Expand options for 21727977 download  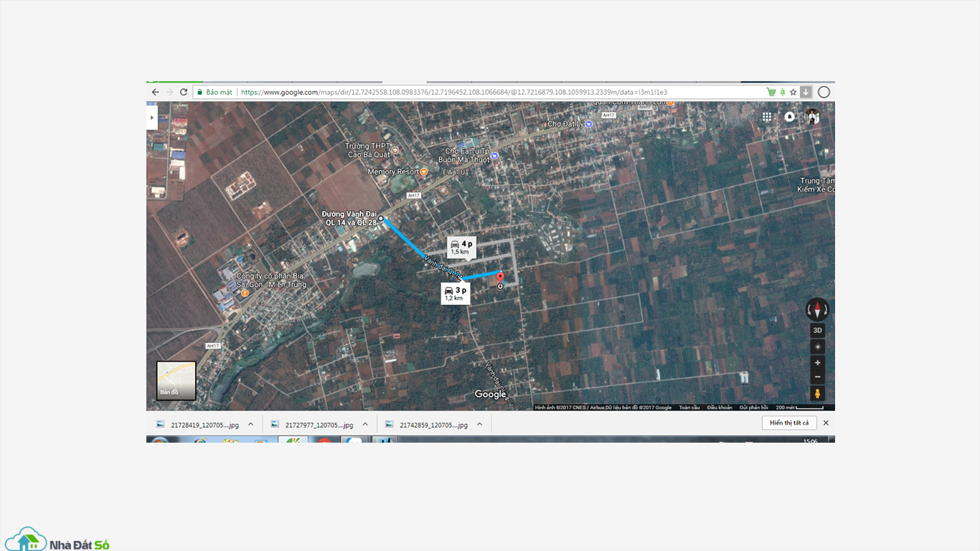[364, 424]
